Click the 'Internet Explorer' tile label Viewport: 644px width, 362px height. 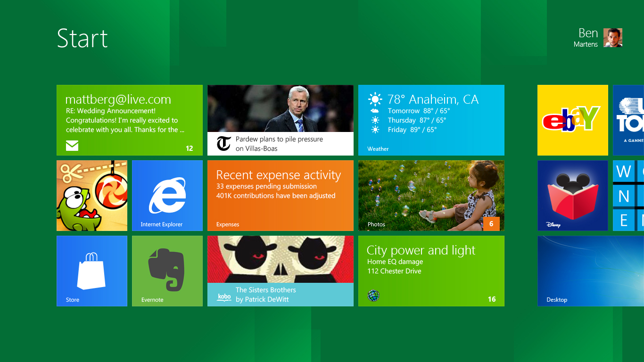pos(161,224)
